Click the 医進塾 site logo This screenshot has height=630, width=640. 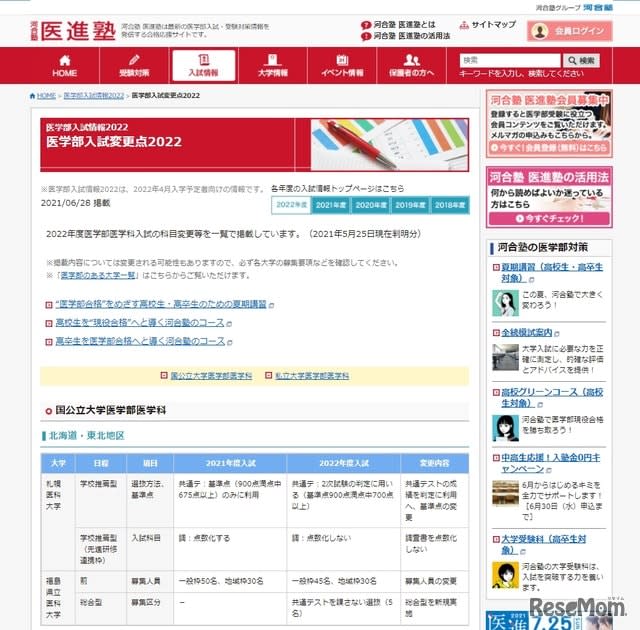(x=73, y=31)
